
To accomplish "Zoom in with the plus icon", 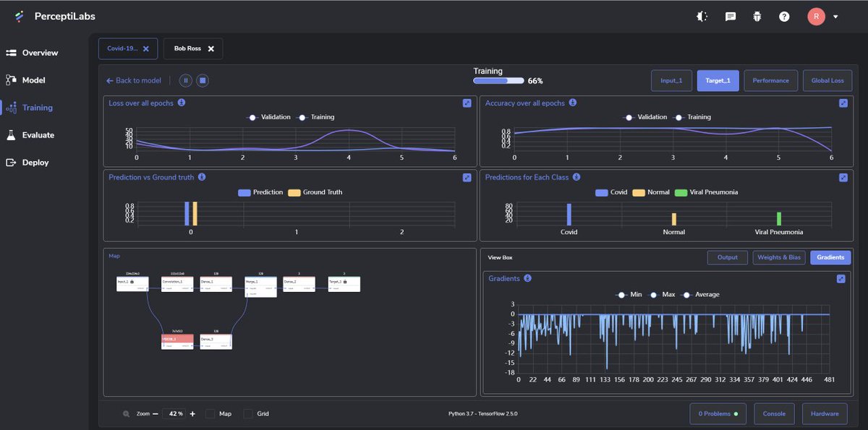I will (x=192, y=413).
